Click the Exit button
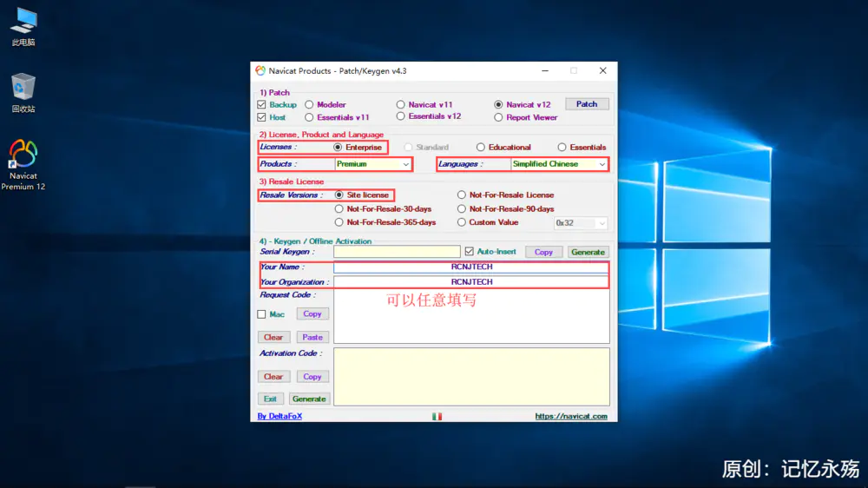Image resolution: width=868 pixels, height=488 pixels. pyautogui.click(x=270, y=399)
